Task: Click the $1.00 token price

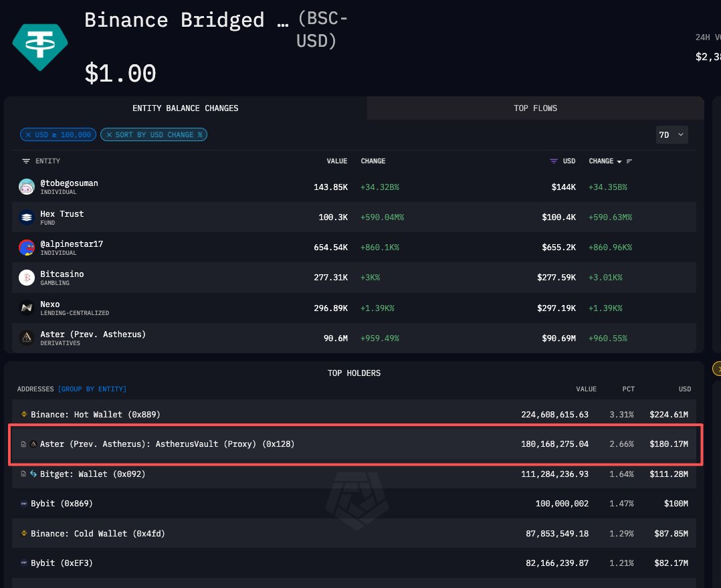Action: [x=120, y=73]
